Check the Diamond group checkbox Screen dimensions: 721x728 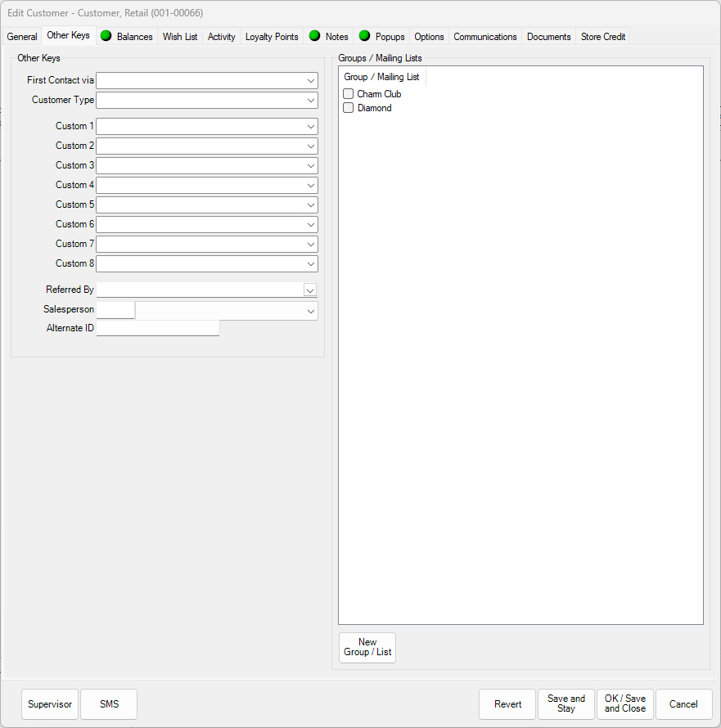tap(348, 107)
